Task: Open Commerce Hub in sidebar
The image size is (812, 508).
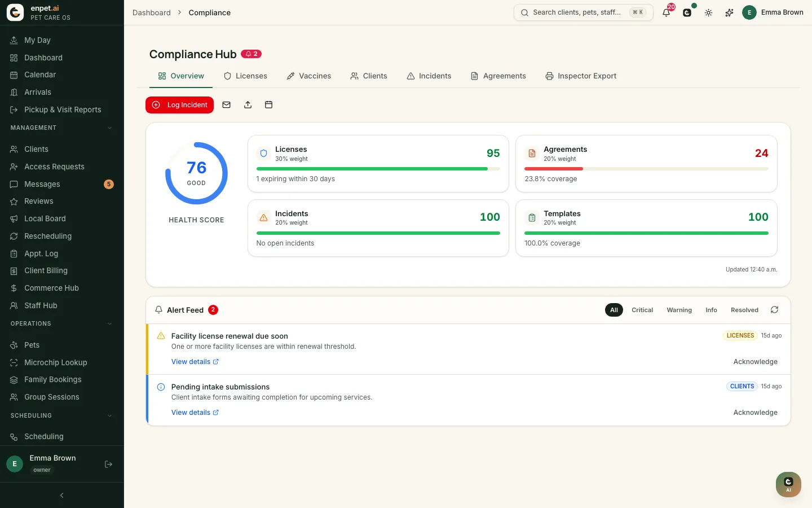Action: 62,288
